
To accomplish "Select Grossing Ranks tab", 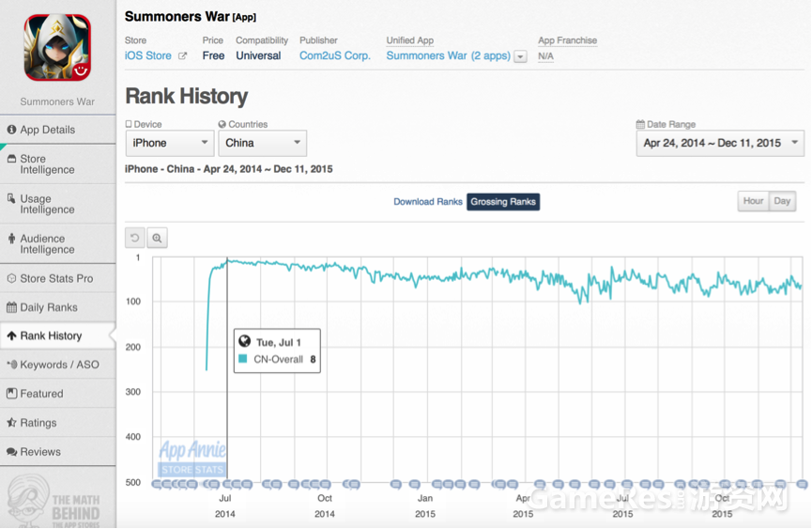I will click(x=503, y=202).
